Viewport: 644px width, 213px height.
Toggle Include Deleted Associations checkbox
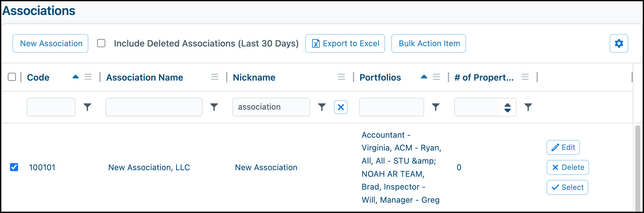(x=101, y=43)
